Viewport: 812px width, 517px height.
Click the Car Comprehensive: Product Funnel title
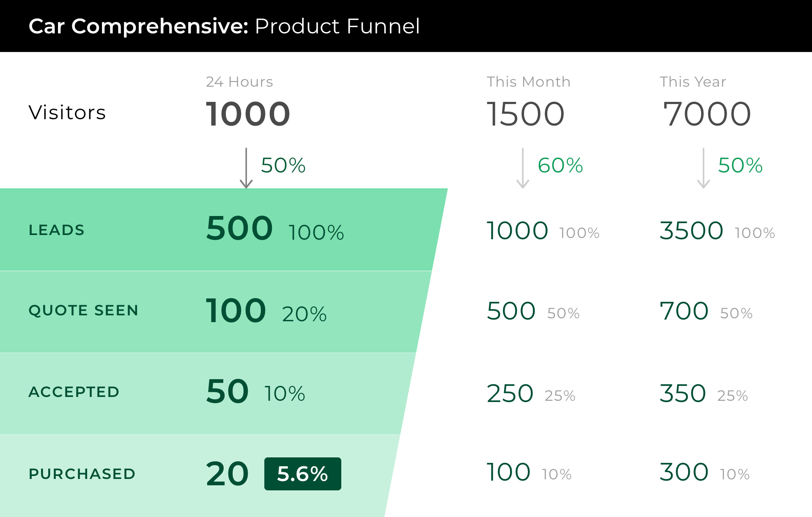coord(224,26)
